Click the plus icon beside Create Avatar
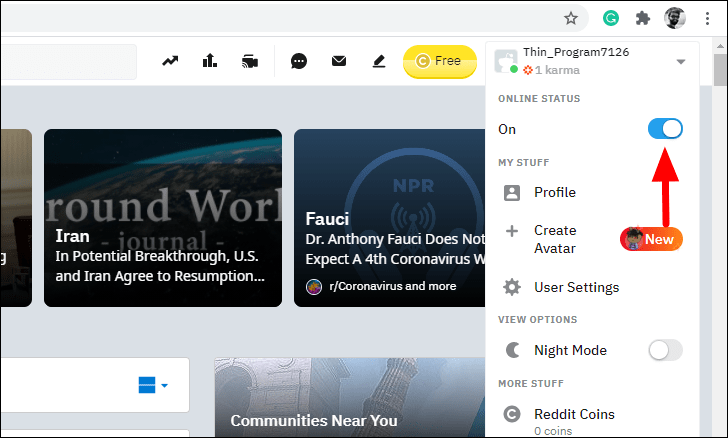Screen dimensions: 728x438 click(x=512, y=231)
